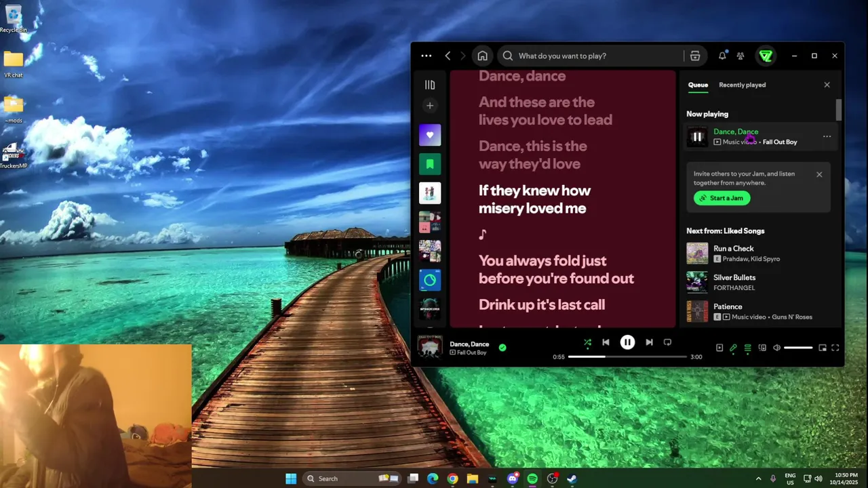868x488 pixels.
Task: Open Steam from taskbar
Action: tap(572, 479)
